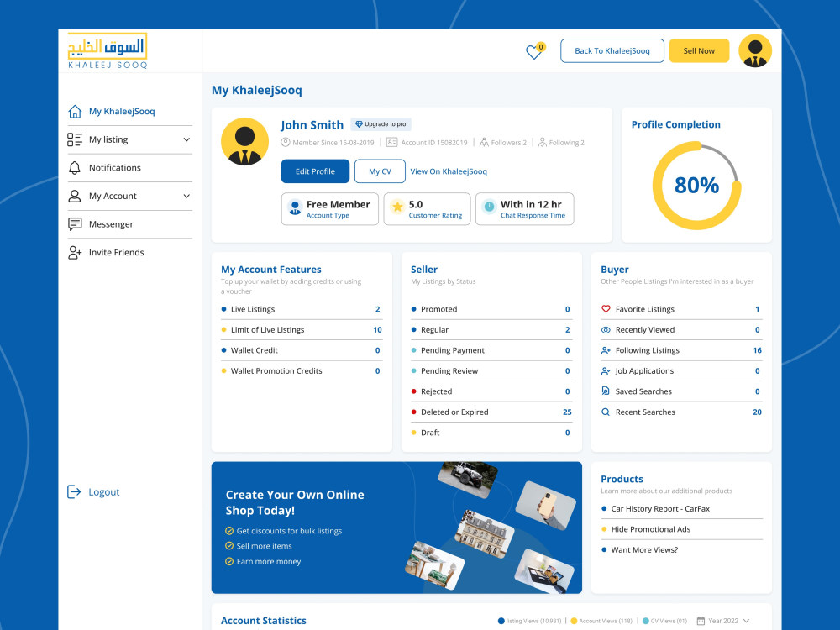The image size is (840, 630).
Task: Click the Regular seller status row
Action: click(x=491, y=330)
